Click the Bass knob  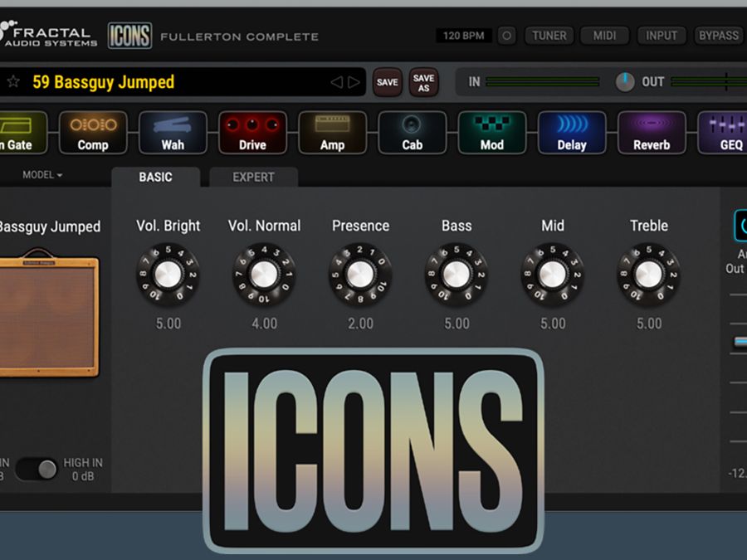[x=456, y=275]
